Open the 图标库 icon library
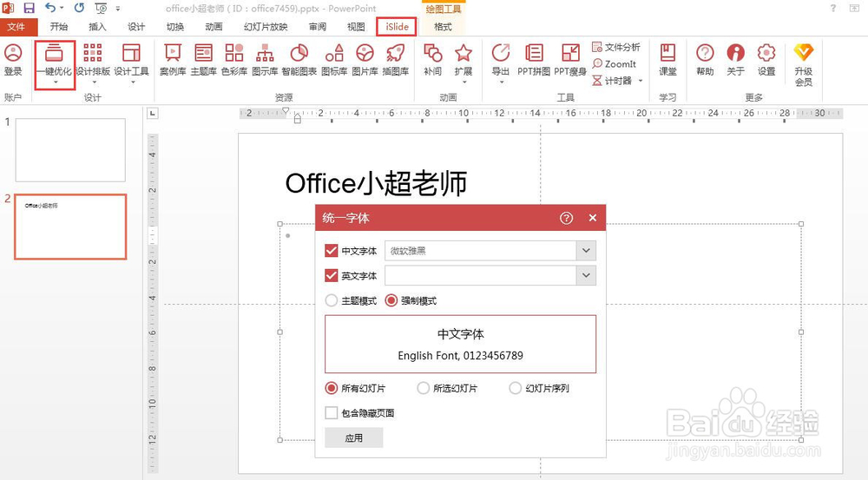This screenshot has height=480, width=868. coord(334,59)
